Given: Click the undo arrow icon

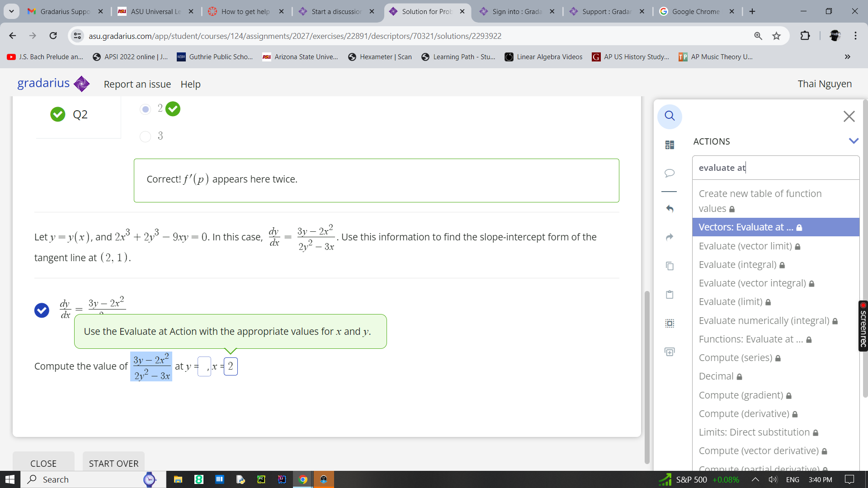Looking at the screenshot, I should click(x=670, y=209).
